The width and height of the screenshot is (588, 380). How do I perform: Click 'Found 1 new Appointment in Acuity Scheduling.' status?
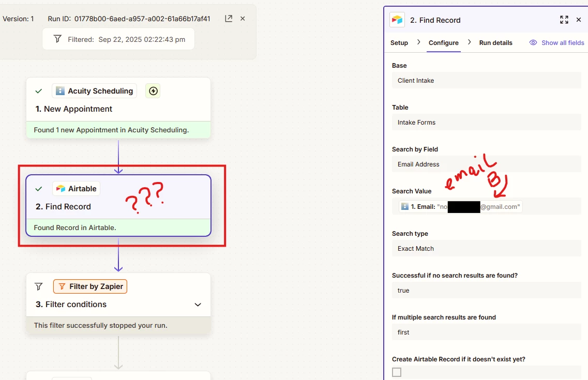coord(111,130)
